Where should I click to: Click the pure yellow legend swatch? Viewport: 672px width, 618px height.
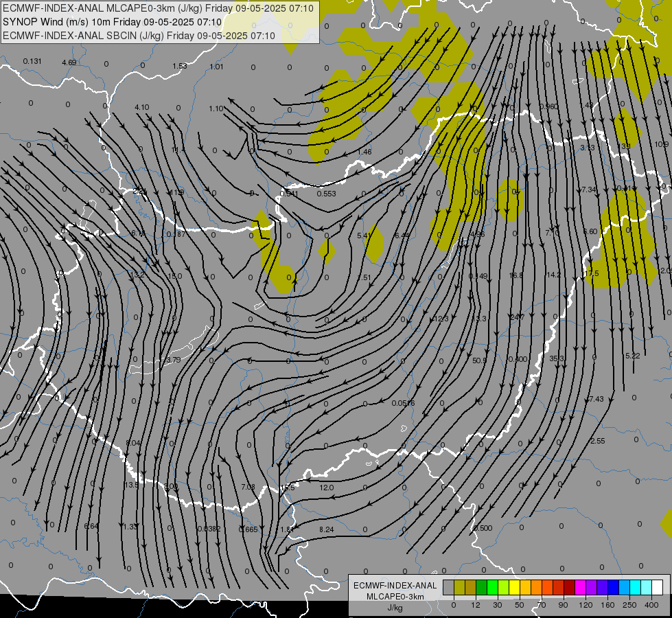(514, 587)
